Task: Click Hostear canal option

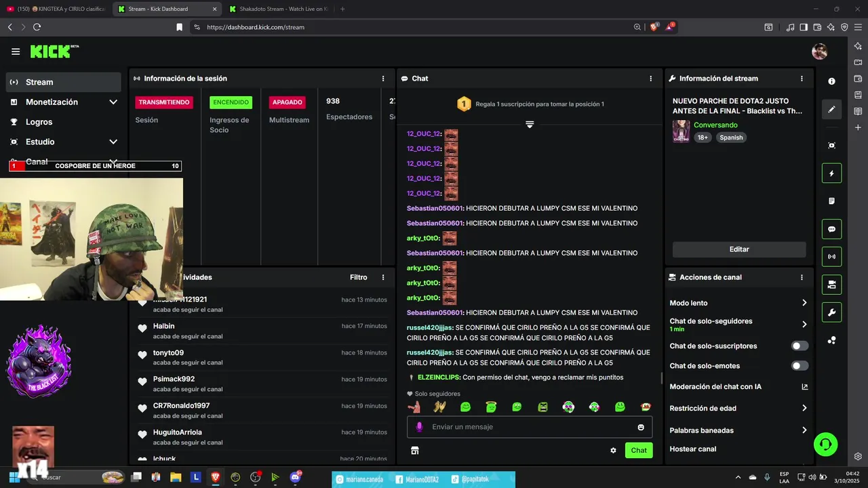Action: pos(693,449)
